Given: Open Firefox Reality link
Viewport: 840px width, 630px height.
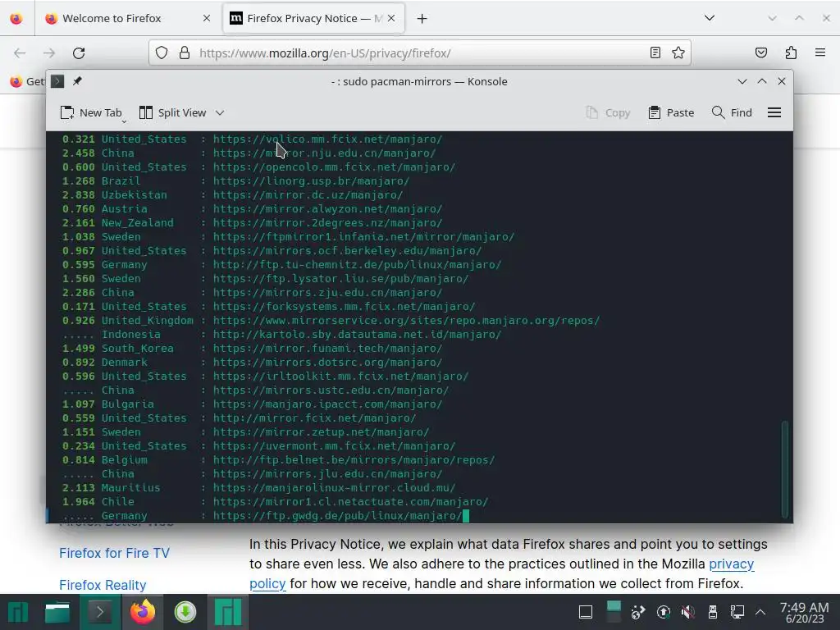Looking at the screenshot, I should click(x=103, y=585).
